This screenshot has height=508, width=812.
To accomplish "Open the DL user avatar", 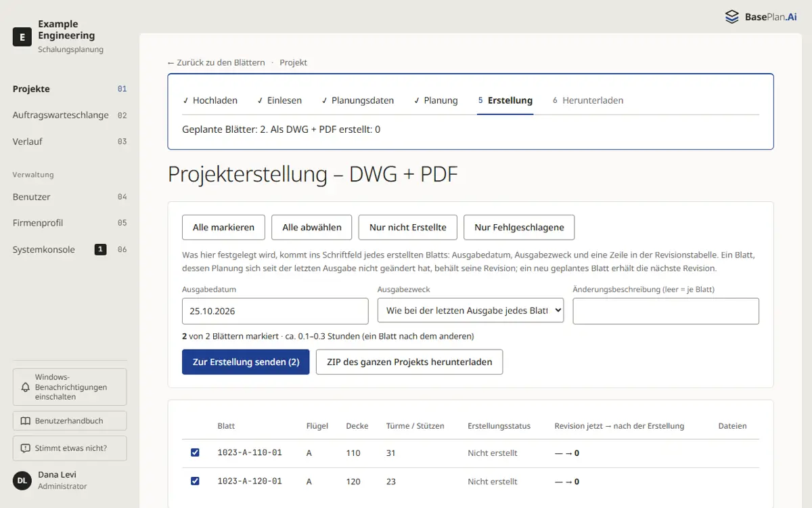I will (x=22, y=480).
